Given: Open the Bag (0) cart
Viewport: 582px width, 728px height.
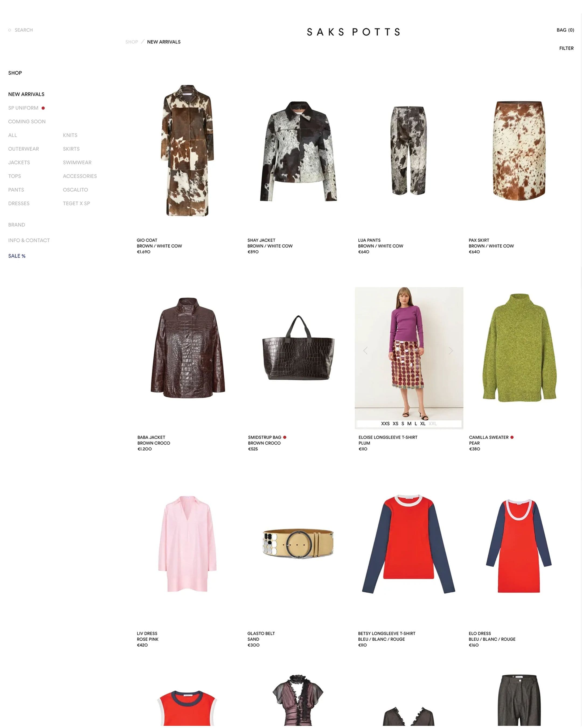Looking at the screenshot, I should (x=565, y=30).
